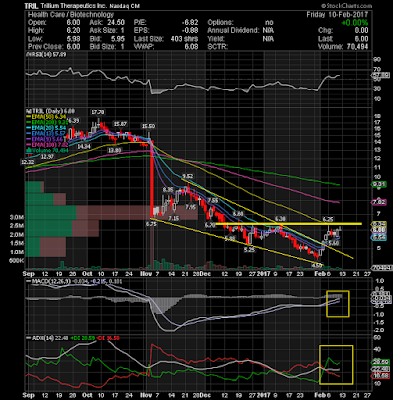Select the Bid price 5.95
This screenshot has height=400, width=393.
[118, 39]
